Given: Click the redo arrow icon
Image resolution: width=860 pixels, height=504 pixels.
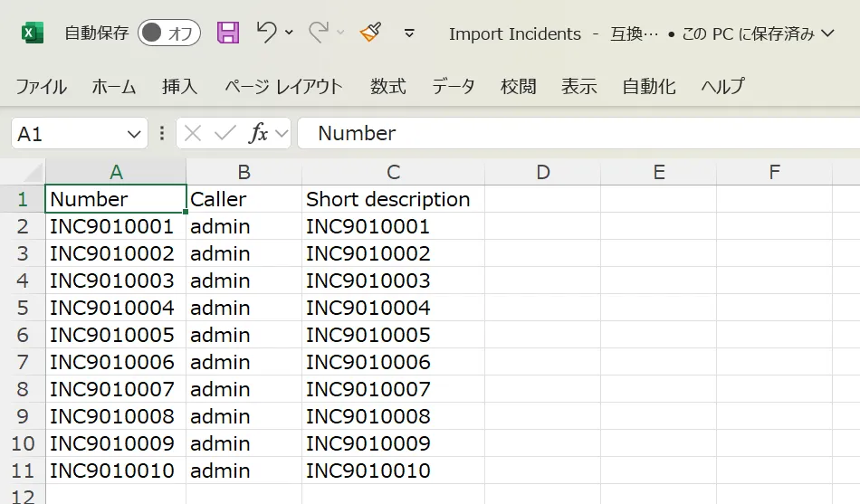Looking at the screenshot, I should [319, 33].
